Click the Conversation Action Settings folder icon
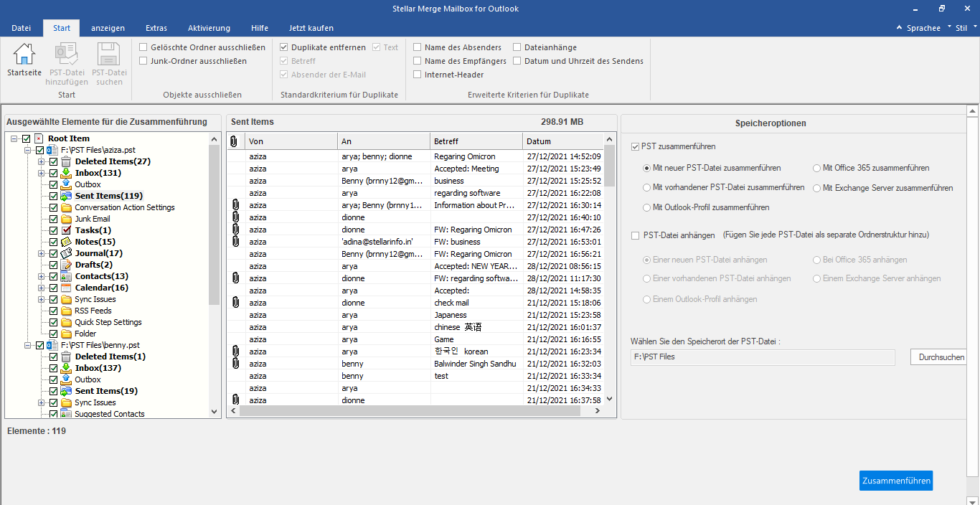The height and width of the screenshot is (505, 980). coord(66,207)
